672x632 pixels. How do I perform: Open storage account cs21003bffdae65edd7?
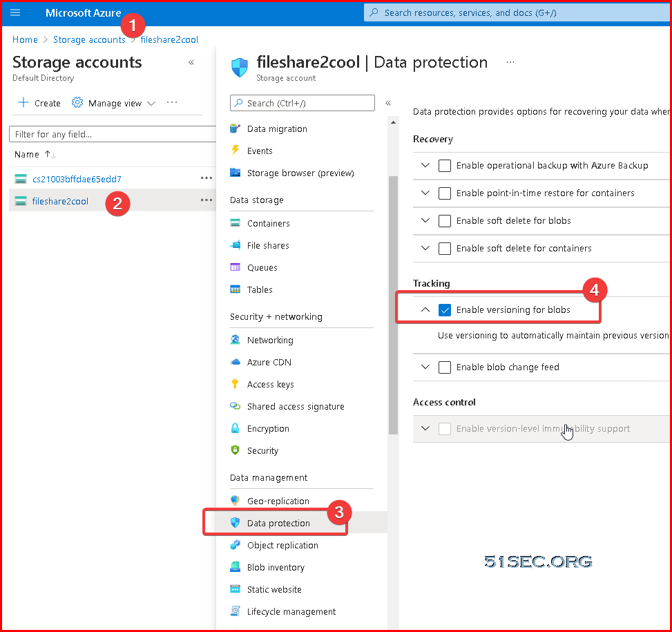pyautogui.click(x=77, y=179)
